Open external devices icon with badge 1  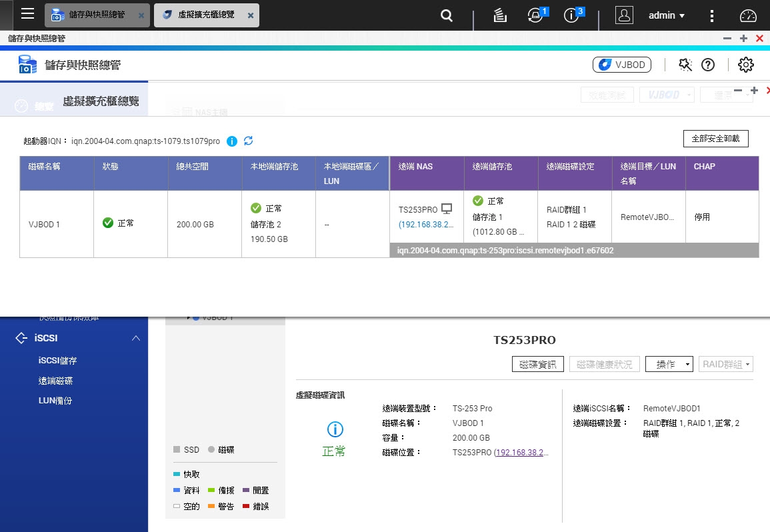pyautogui.click(x=535, y=16)
